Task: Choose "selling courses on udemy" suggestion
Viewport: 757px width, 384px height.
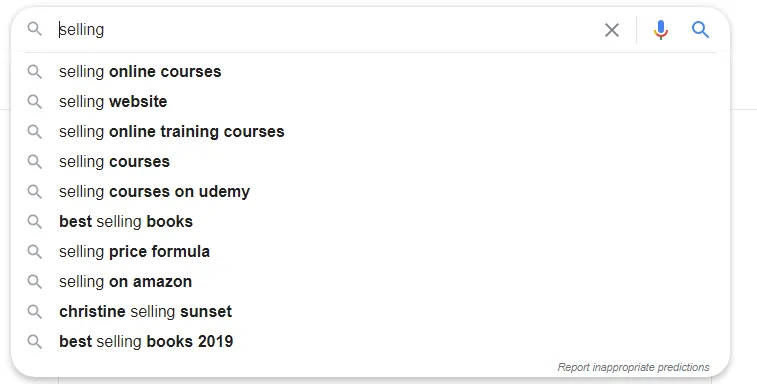Action: point(370,191)
